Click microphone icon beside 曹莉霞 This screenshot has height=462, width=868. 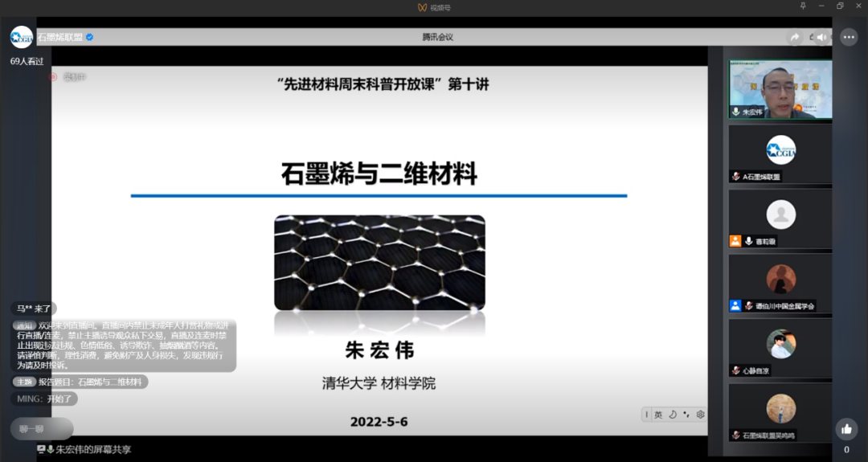pyautogui.click(x=748, y=241)
